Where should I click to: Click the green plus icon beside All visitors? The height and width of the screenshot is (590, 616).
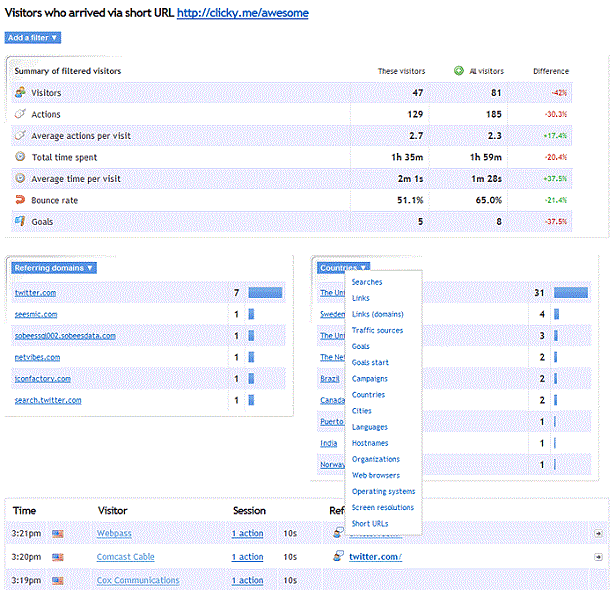tap(458, 71)
